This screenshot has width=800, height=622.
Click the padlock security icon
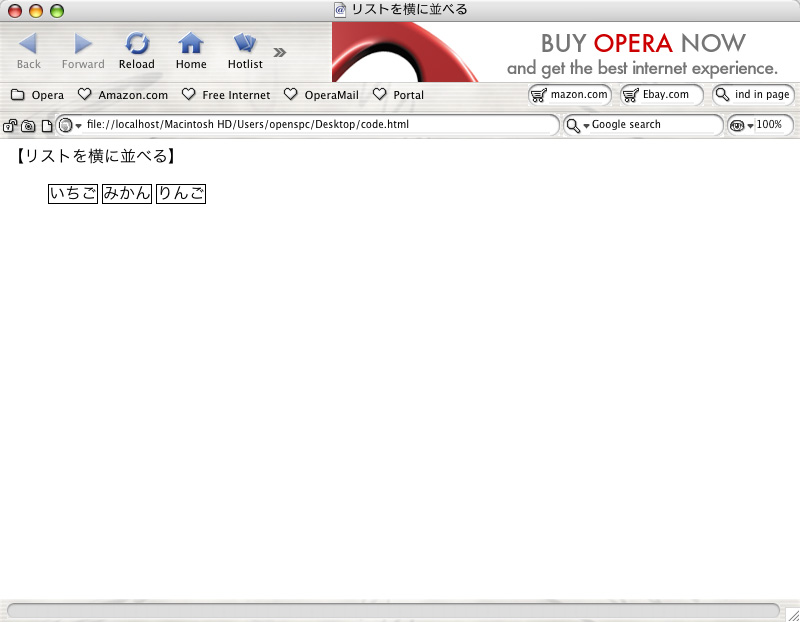coord(10,126)
